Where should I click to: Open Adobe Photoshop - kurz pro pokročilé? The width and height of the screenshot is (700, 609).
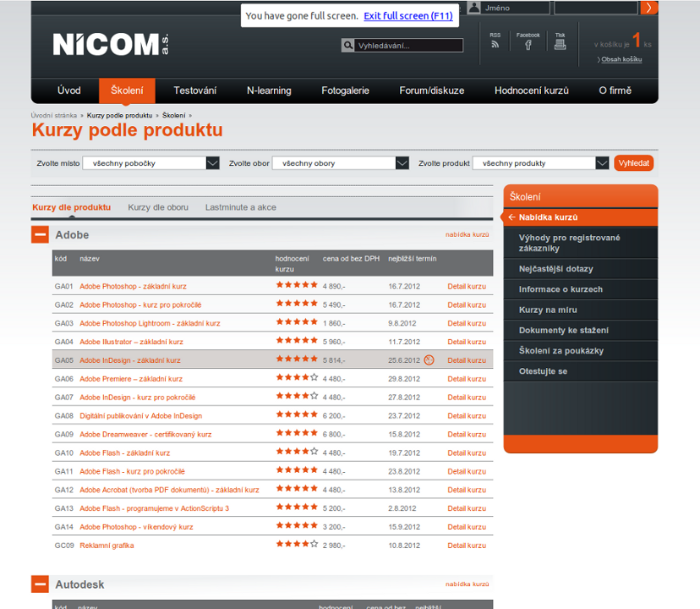140,304
